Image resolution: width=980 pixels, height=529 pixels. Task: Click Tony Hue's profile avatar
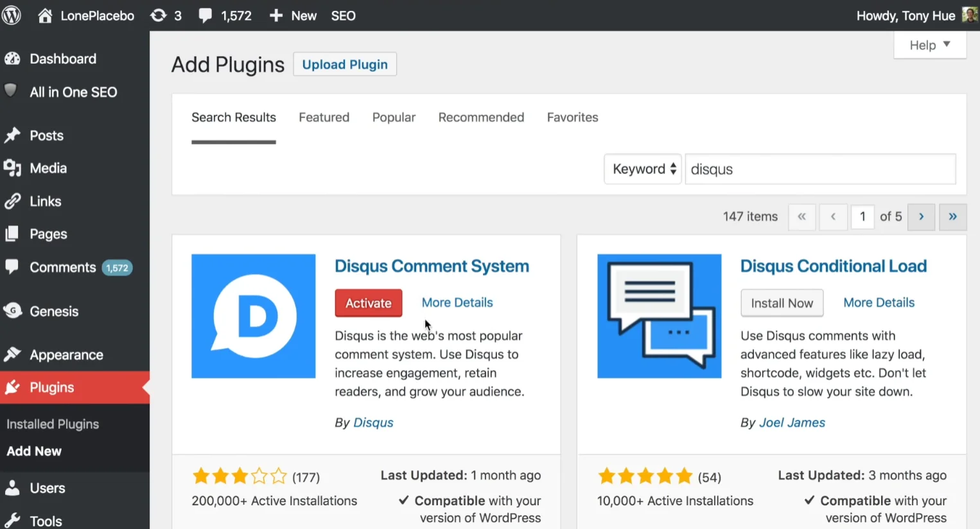[x=969, y=15]
